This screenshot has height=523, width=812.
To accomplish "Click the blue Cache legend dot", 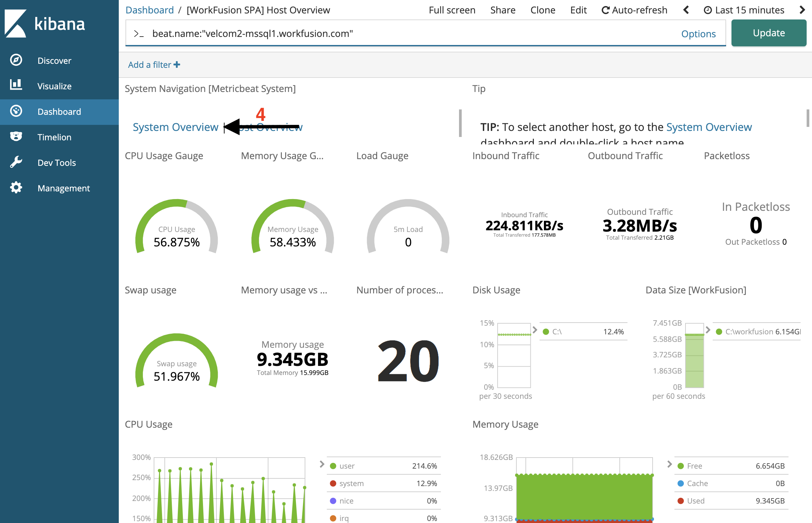I will tap(680, 483).
